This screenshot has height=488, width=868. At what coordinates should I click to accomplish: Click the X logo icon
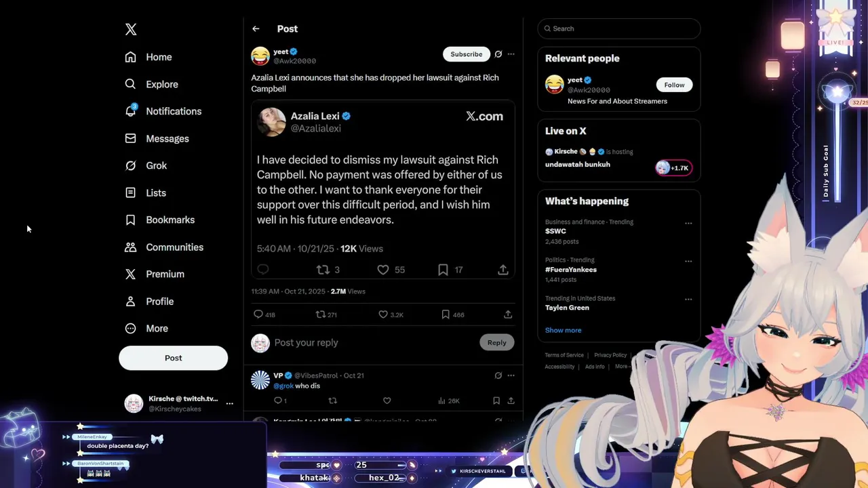click(131, 29)
